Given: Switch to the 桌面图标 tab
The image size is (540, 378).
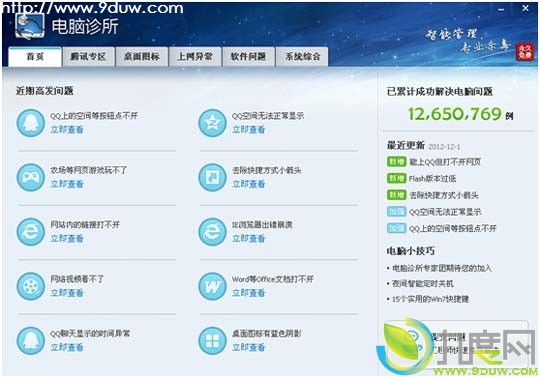Looking at the screenshot, I should [142, 56].
